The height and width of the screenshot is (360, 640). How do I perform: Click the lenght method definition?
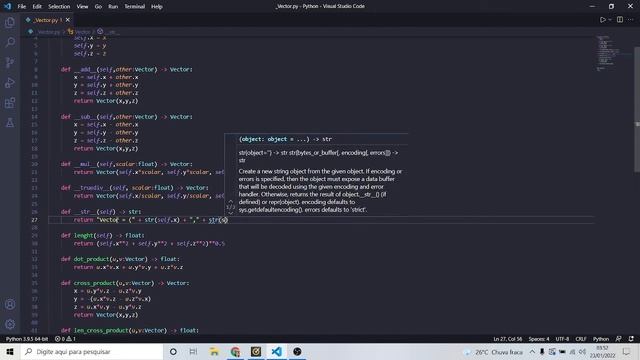[102, 236]
